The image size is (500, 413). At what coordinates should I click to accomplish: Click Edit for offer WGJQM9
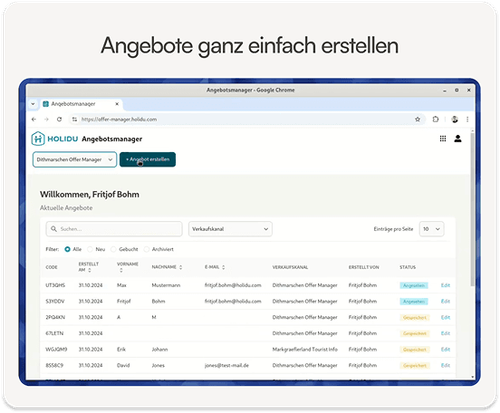click(445, 349)
